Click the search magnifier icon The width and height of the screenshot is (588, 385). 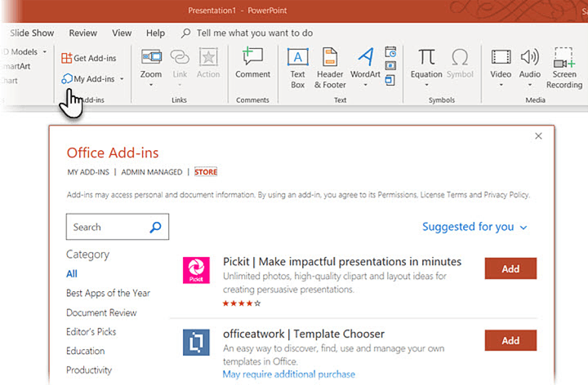(x=155, y=227)
